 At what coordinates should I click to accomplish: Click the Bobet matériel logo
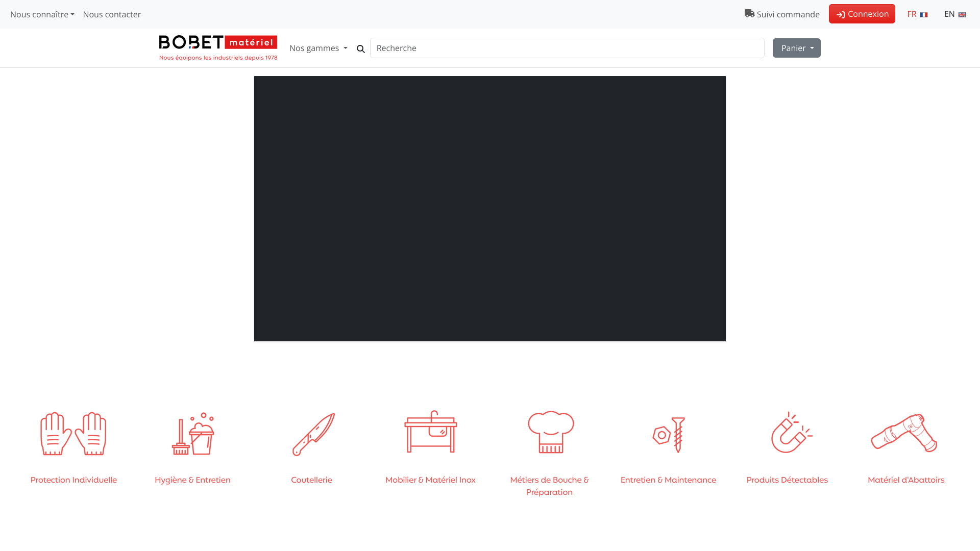click(x=218, y=48)
